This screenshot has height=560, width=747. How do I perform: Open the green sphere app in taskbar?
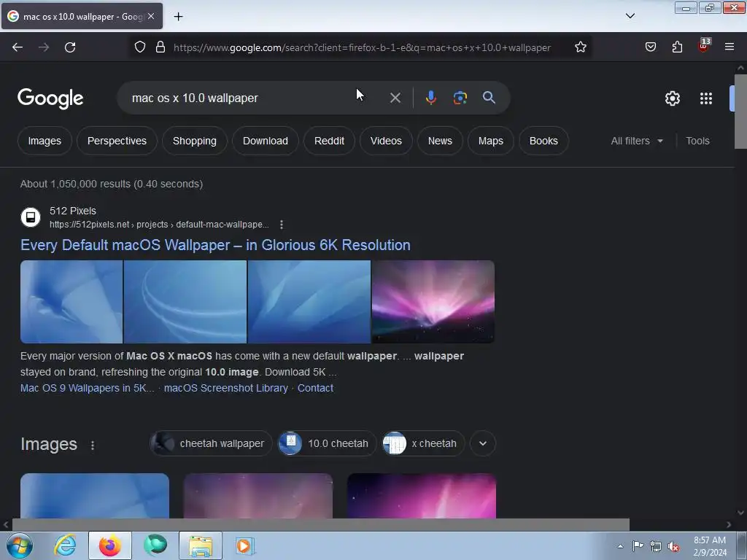155,545
